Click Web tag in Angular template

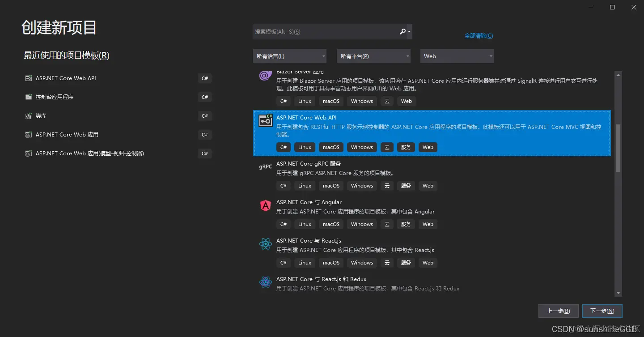428,224
